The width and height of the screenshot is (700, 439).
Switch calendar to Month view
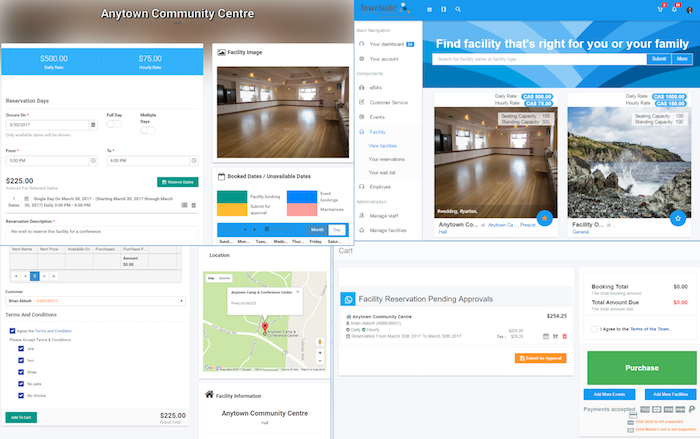tap(317, 230)
